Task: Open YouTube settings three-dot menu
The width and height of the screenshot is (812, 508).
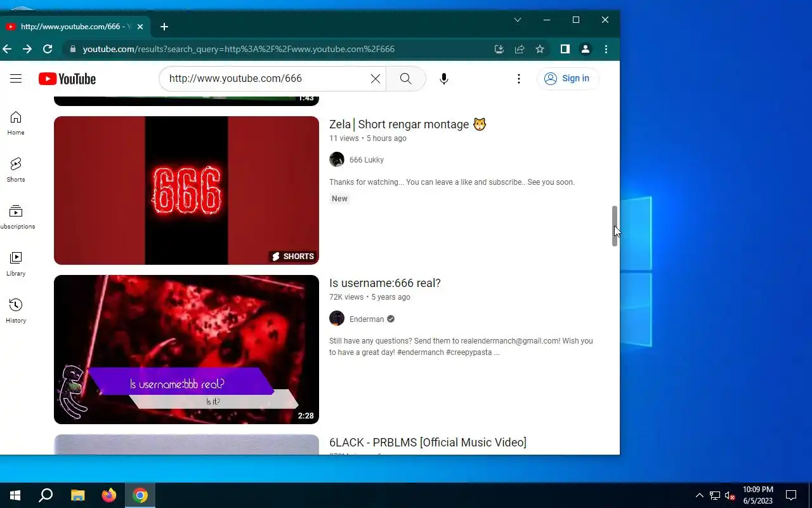Action: click(519, 79)
